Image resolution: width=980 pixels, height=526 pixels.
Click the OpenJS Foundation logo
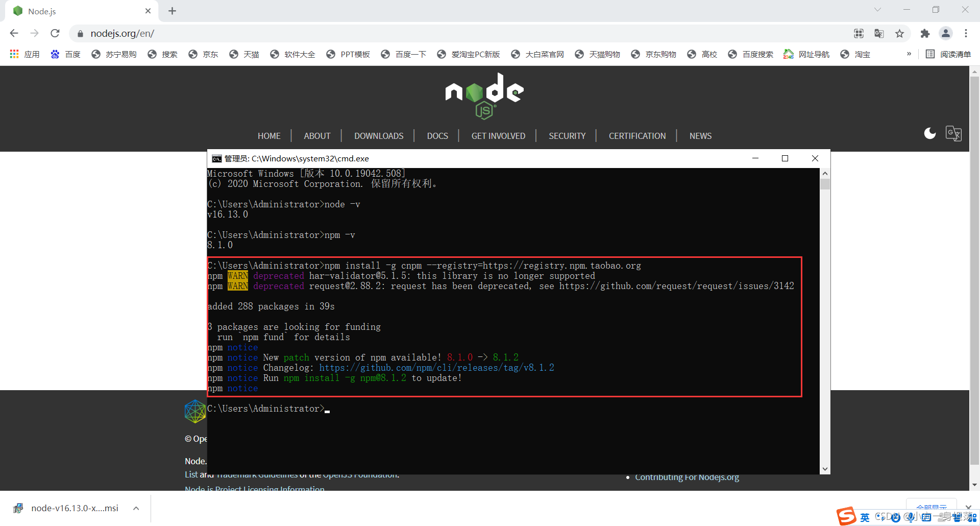click(195, 411)
